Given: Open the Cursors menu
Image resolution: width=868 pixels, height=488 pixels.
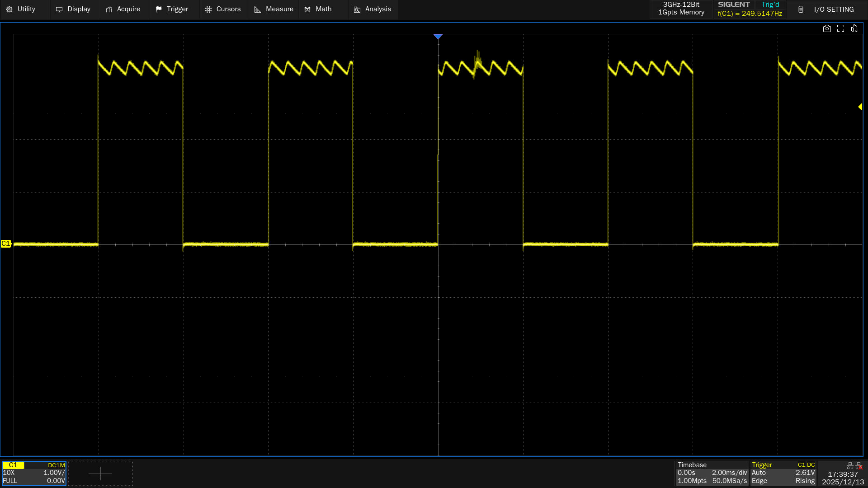Looking at the screenshot, I should [223, 9].
